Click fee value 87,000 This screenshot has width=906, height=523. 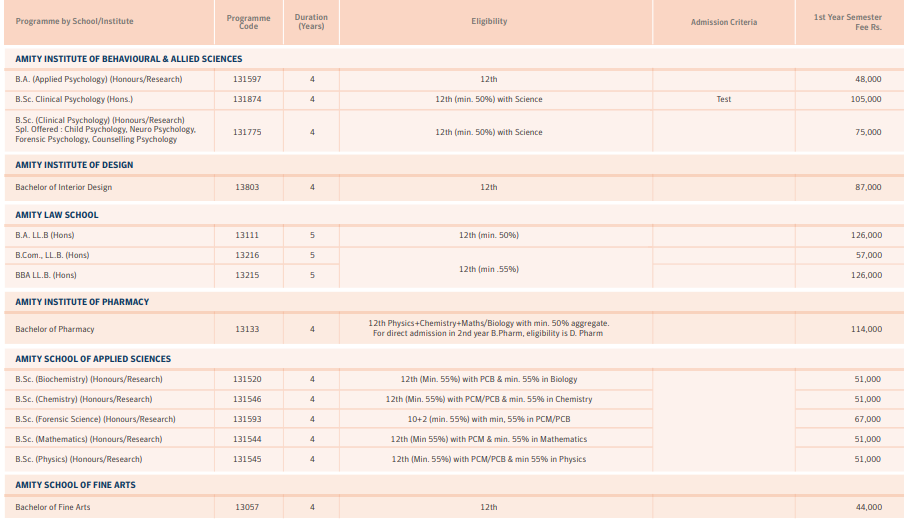click(x=868, y=187)
